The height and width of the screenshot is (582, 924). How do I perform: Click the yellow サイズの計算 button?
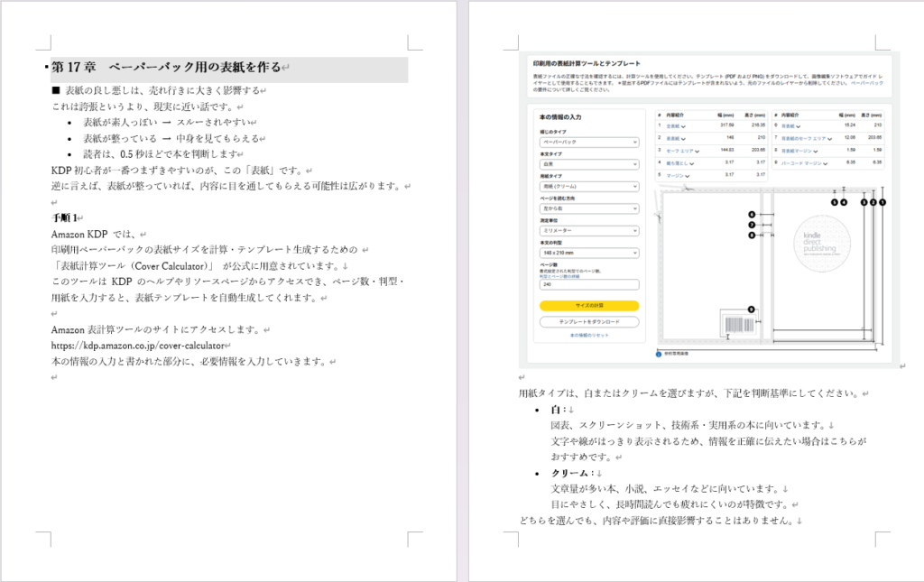[x=588, y=306]
